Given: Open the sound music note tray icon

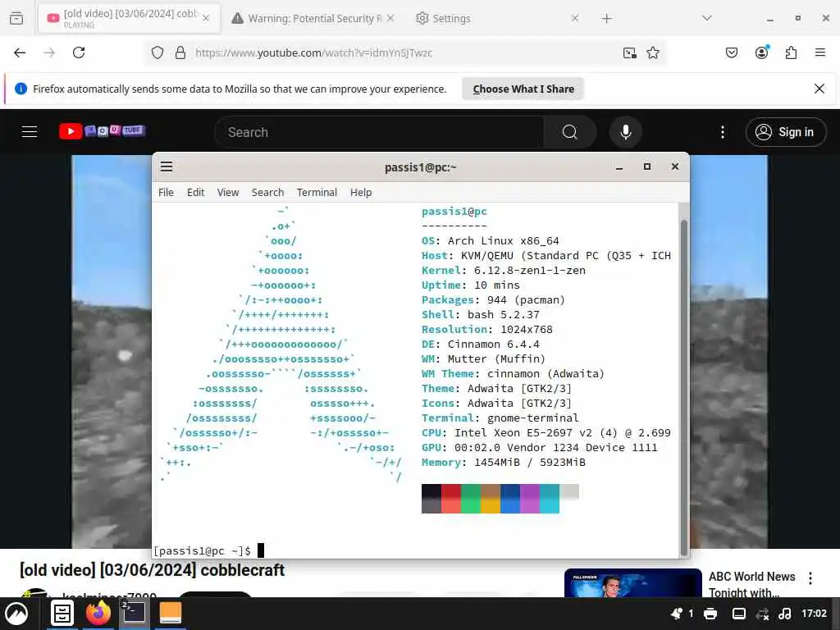Looking at the screenshot, I should (x=785, y=614).
